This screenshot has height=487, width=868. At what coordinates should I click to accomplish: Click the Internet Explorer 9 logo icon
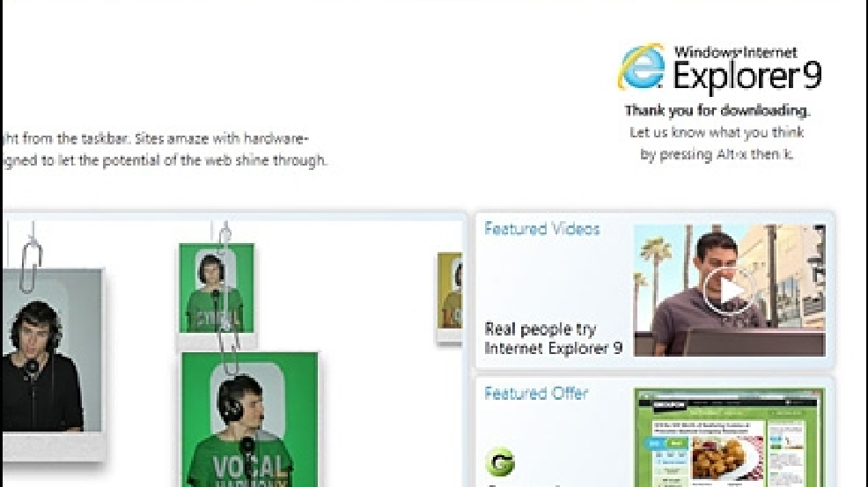(642, 68)
